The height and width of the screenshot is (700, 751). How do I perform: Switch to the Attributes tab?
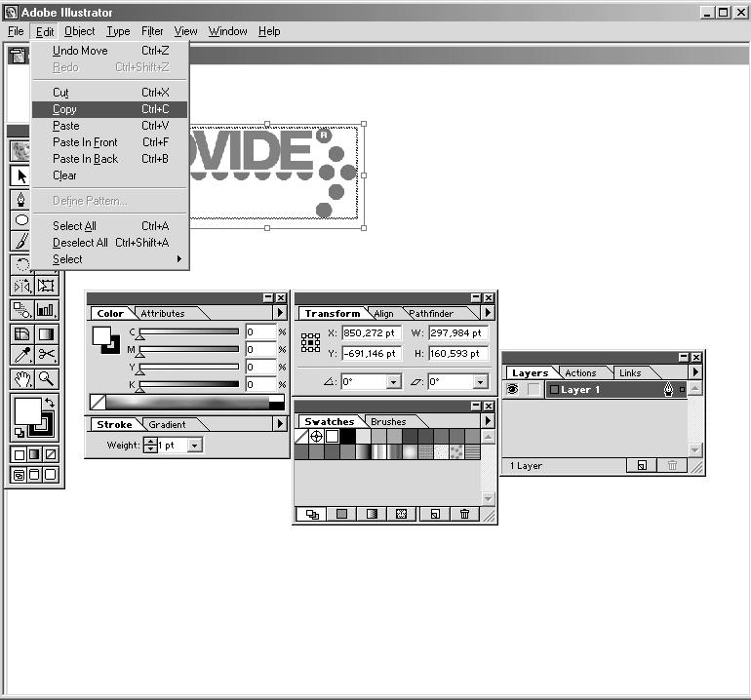click(163, 314)
